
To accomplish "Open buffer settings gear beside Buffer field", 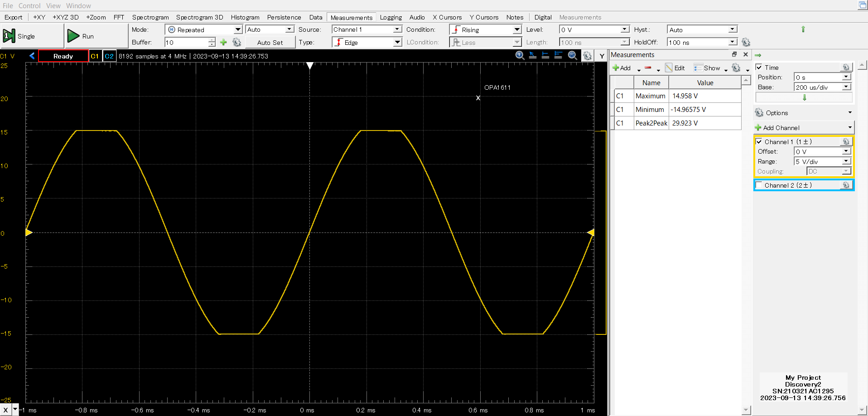I will [236, 42].
